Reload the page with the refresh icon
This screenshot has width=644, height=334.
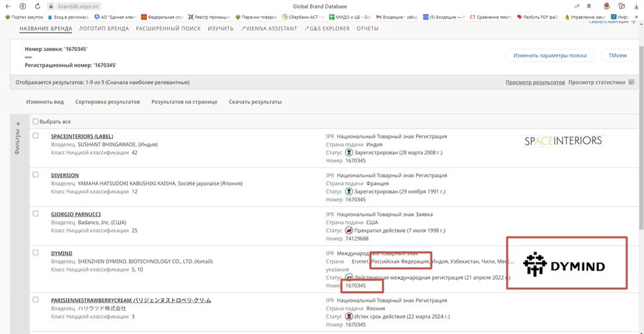(38, 6)
